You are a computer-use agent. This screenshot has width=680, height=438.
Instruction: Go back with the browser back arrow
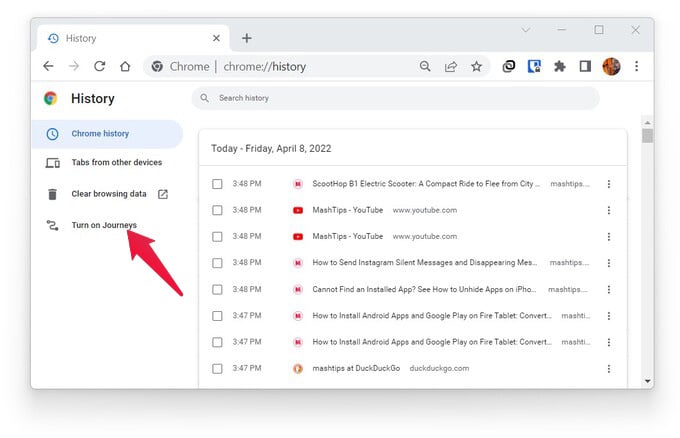point(49,66)
